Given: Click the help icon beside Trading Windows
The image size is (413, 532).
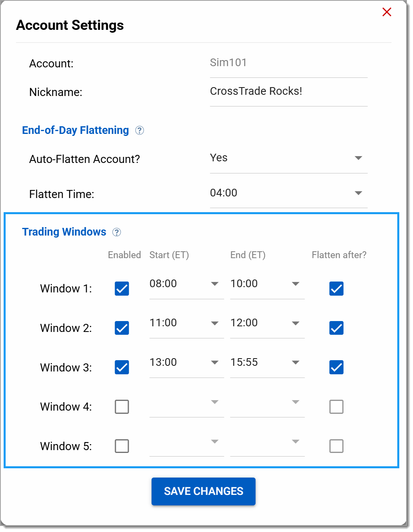Looking at the screenshot, I should (117, 232).
